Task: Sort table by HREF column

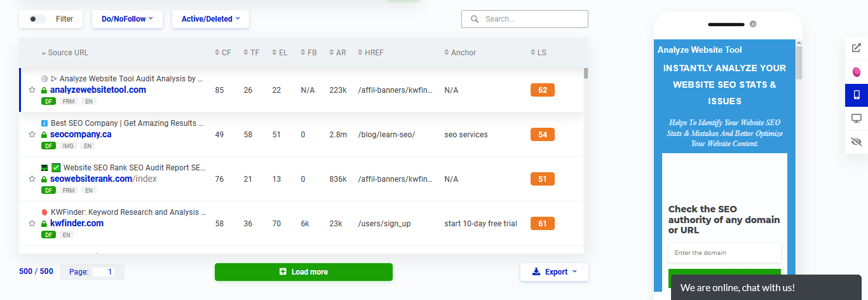Action: coord(370,53)
